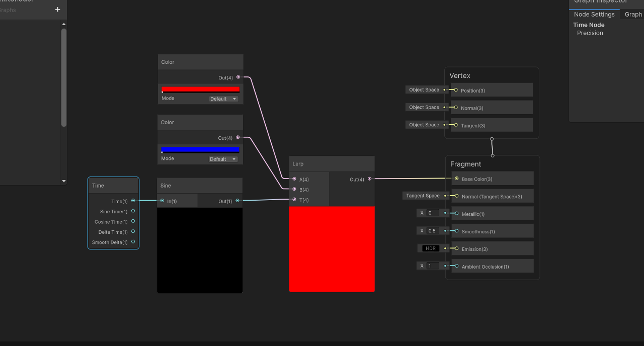The width and height of the screenshot is (644, 346).
Task: Click the HDR Emission color field
Action: (x=430, y=248)
